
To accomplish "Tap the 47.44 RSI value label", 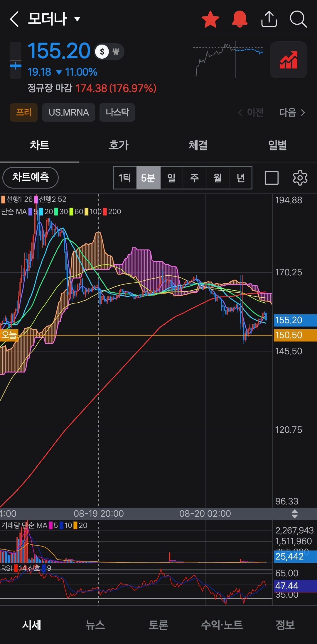I will click(295, 586).
